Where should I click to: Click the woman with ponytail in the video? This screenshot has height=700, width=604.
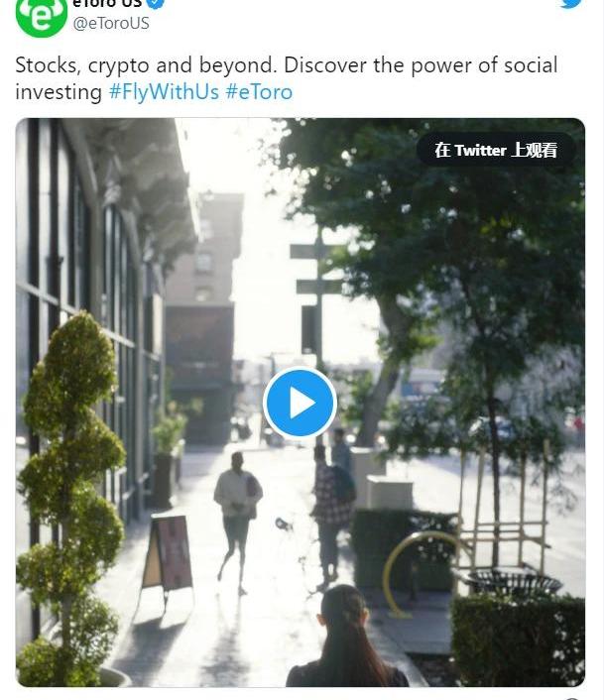pos(346,637)
